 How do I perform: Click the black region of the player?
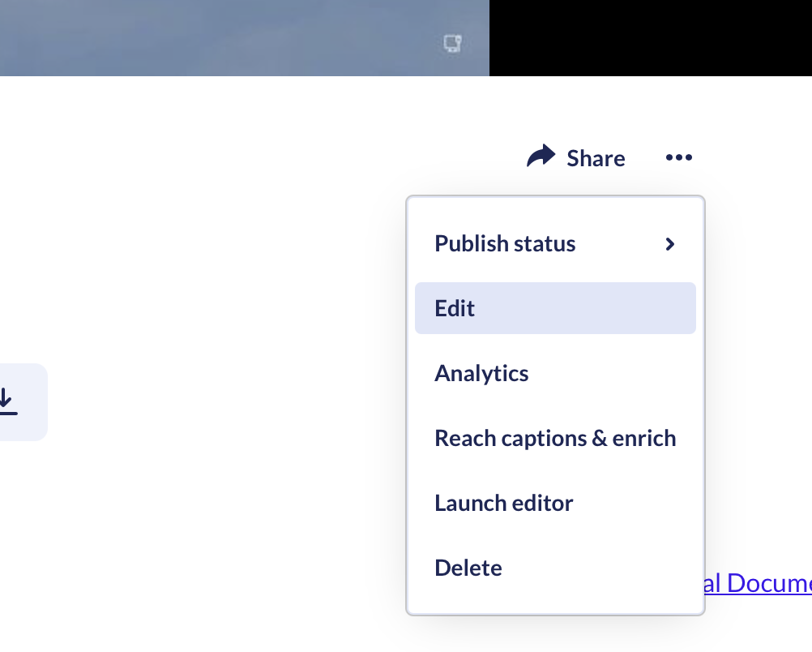click(x=651, y=38)
